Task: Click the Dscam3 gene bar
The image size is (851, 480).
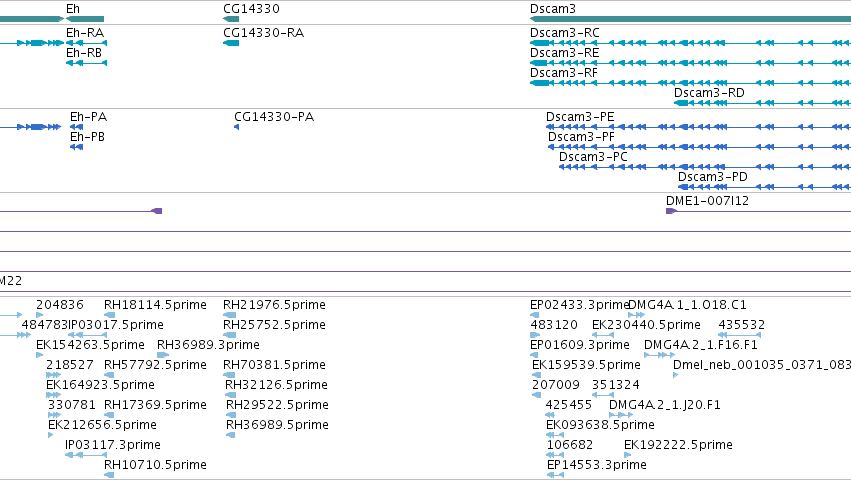Action: tap(690, 19)
